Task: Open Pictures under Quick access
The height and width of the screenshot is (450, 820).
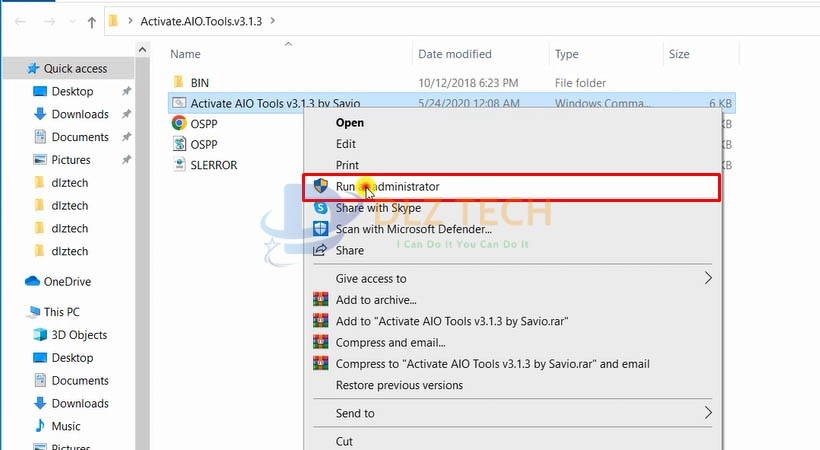Action: (71, 160)
